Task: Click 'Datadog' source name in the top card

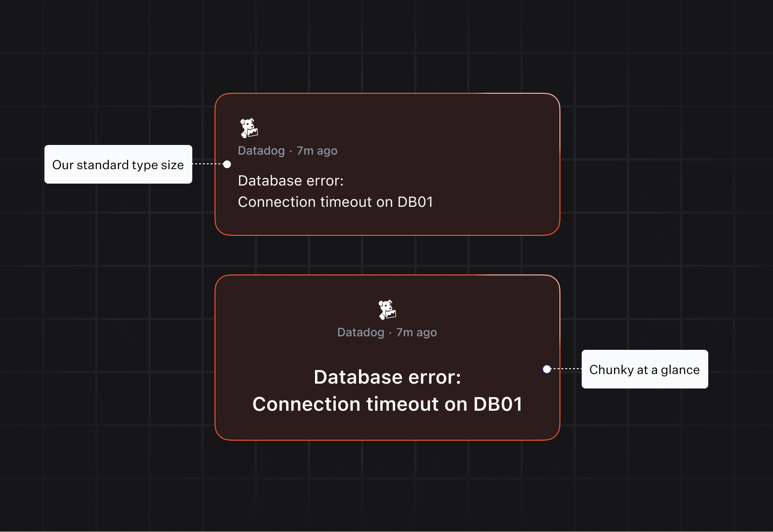Action: (261, 151)
